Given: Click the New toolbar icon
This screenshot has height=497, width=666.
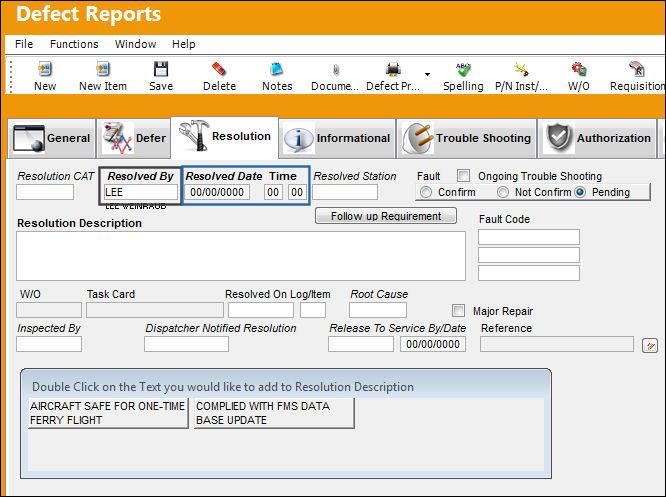Looking at the screenshot, I should coord(45,69).
